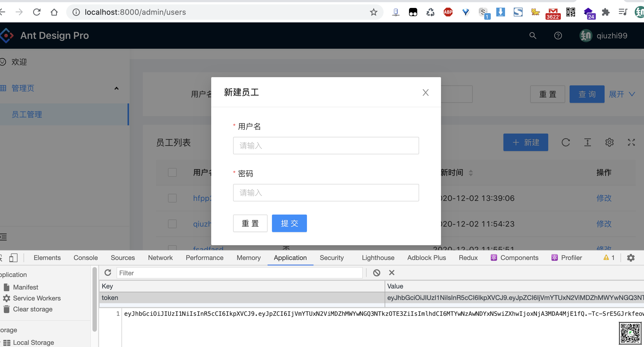
Task: Check the select-all checkbox in table header
Action: pyautogui.click(x=172, y=172)
